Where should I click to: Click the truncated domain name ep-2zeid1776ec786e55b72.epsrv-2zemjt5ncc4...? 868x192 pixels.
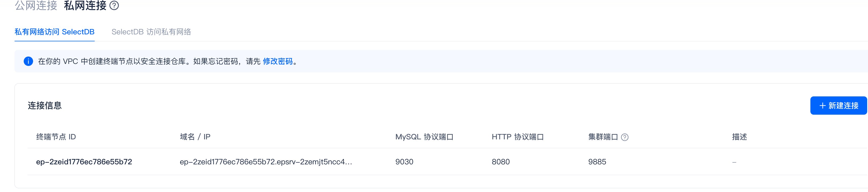pos(266,162)
